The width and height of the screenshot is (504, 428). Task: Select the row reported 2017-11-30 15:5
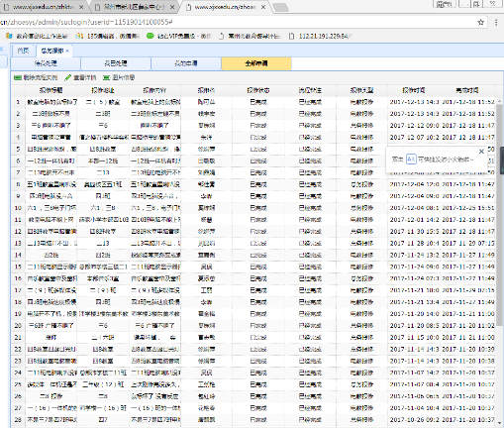pyautogui.click(x=253, y=232)
